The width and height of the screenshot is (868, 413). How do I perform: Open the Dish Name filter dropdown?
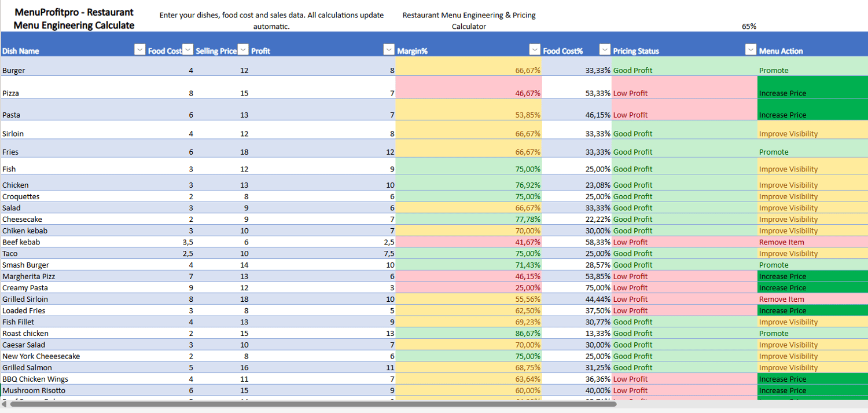coord(139,50)
